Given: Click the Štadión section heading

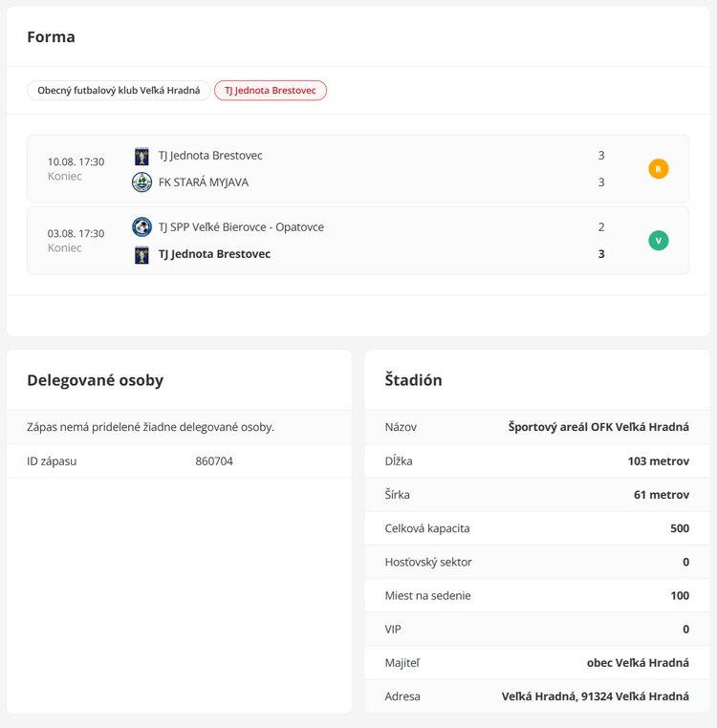Looking at the screenshot, I should [x=413, y=380].
